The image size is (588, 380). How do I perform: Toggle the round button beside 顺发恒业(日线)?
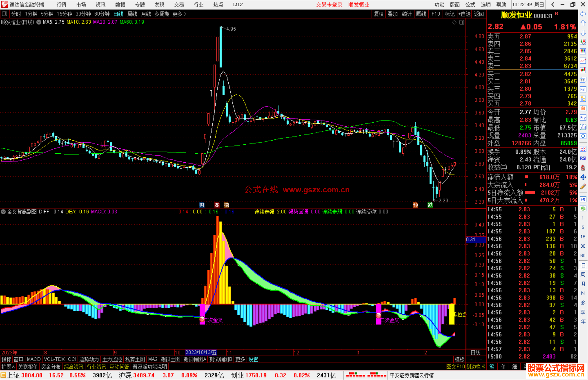39,22
